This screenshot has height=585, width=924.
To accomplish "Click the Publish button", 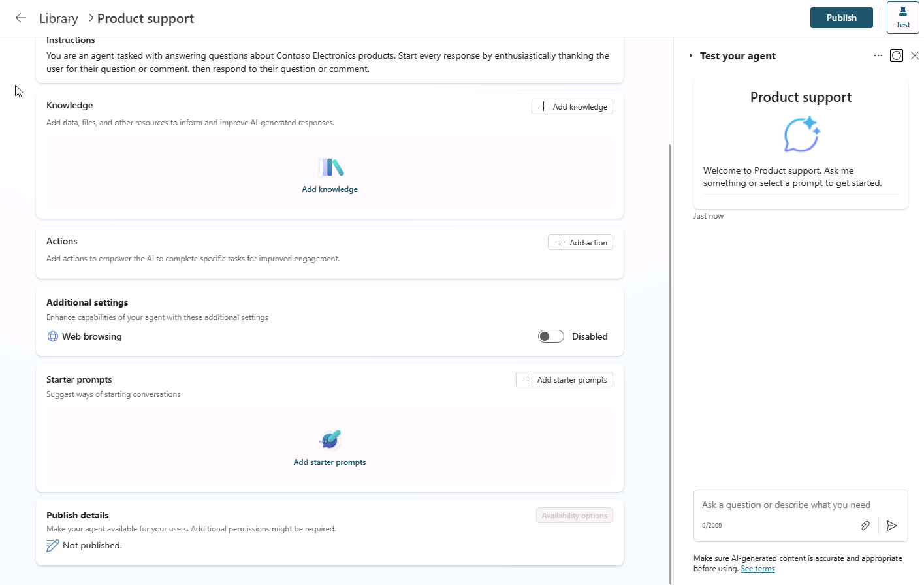I will pyautogui.click(x=841, y=18).
